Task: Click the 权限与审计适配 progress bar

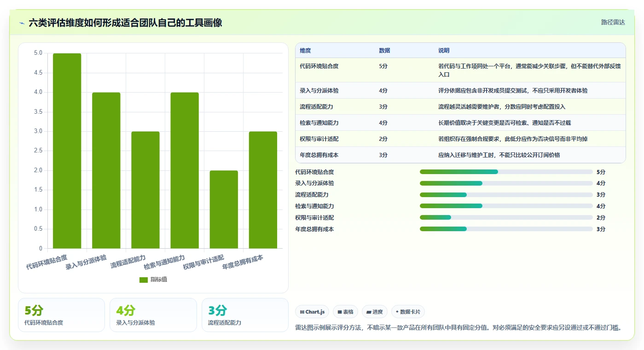Action: (506, 217)
